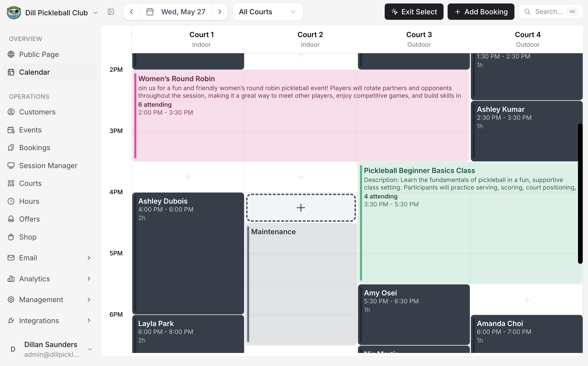Expand the Integrations submenu chevron
Viewport: 588px width, 366px height.
(89, 321)
